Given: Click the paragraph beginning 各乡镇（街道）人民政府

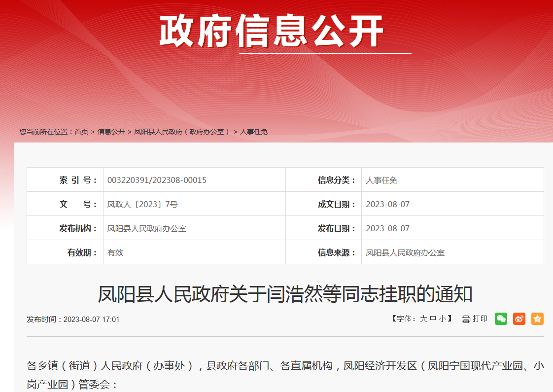Looking at the screenshot, I should [285, 375].
